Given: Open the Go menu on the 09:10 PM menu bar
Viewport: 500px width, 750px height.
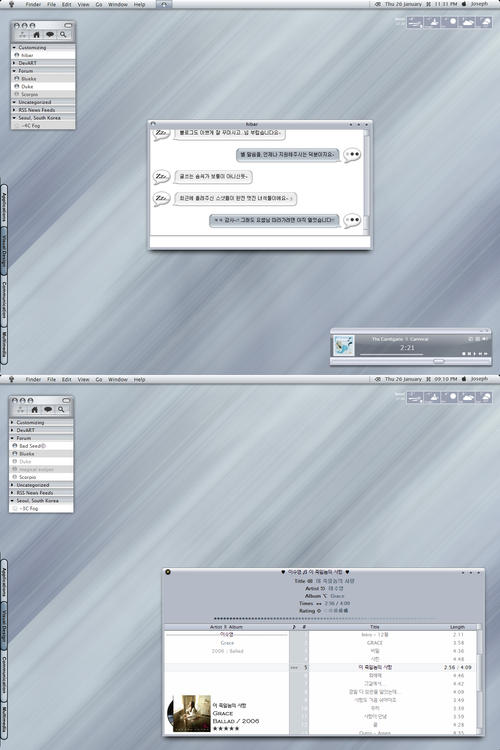Looking at the screenshot, I should point(99,379).
